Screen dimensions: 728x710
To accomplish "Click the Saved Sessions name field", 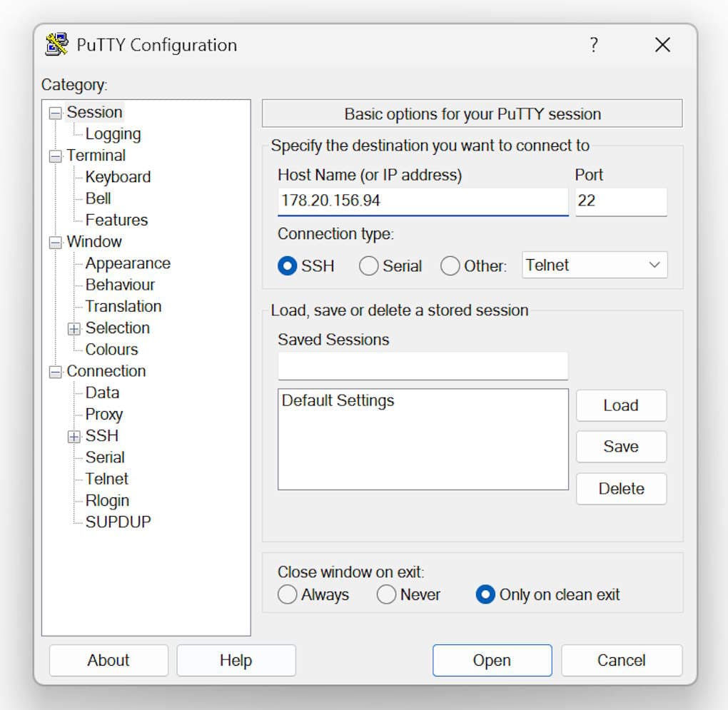I will click(423, 365).
